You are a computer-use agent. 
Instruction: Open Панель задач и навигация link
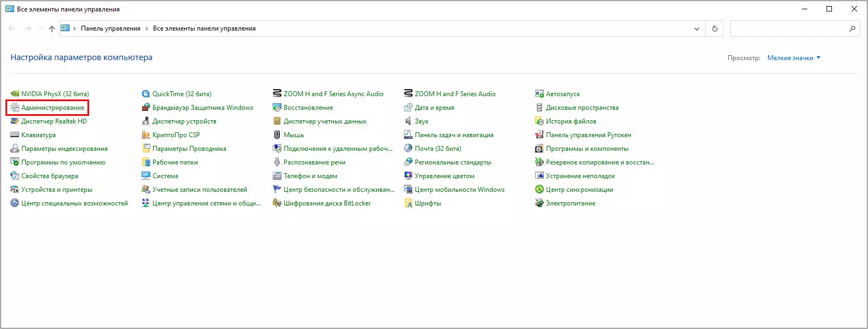click(454, 135)
